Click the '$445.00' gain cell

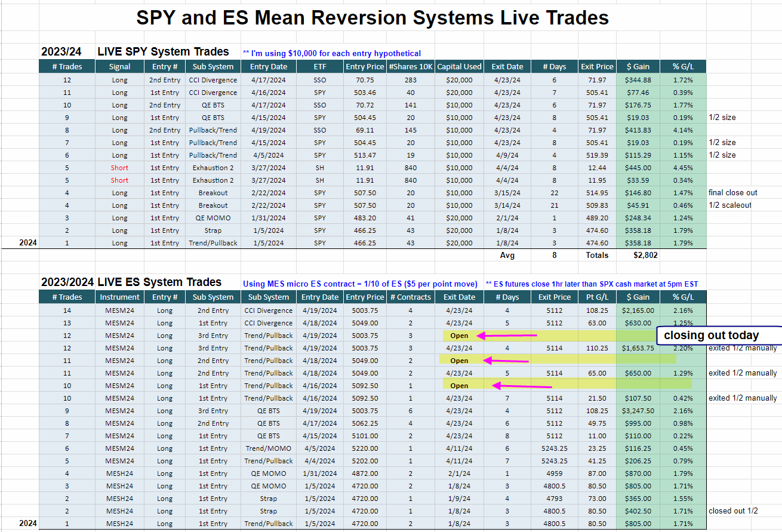pyautogui.click(x=638, y=168)
